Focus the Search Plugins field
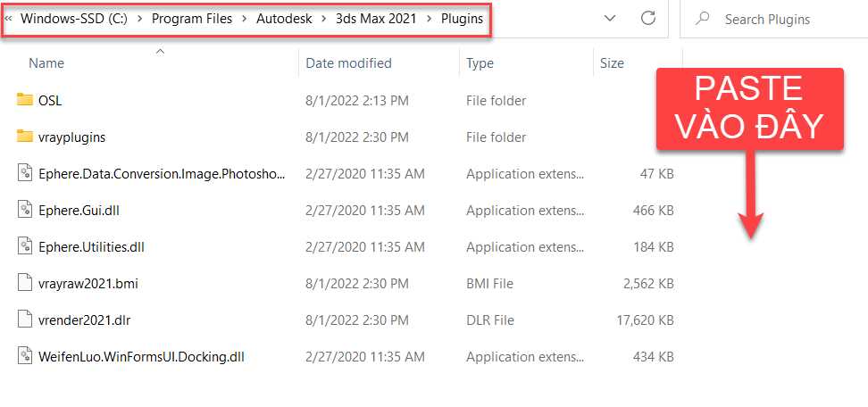The image size is (868, 407). click(773, 20)
